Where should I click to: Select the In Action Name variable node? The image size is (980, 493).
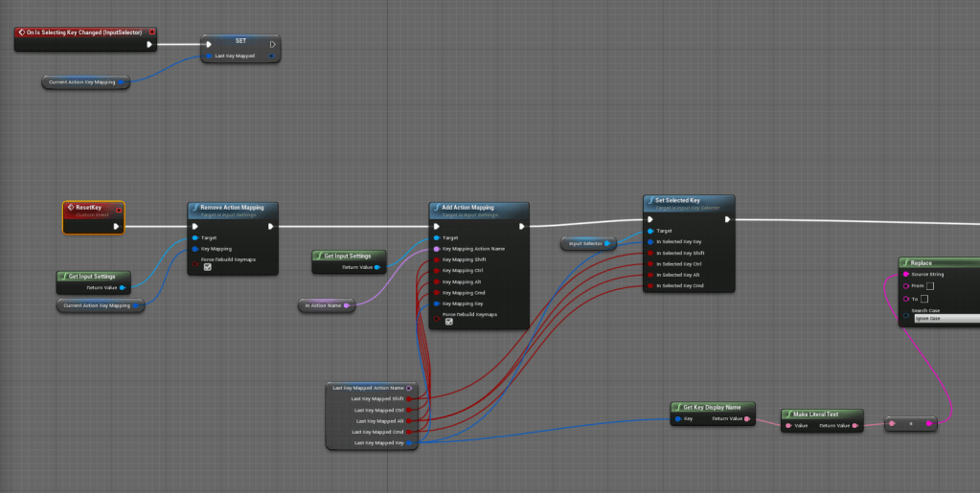point(326,305)
